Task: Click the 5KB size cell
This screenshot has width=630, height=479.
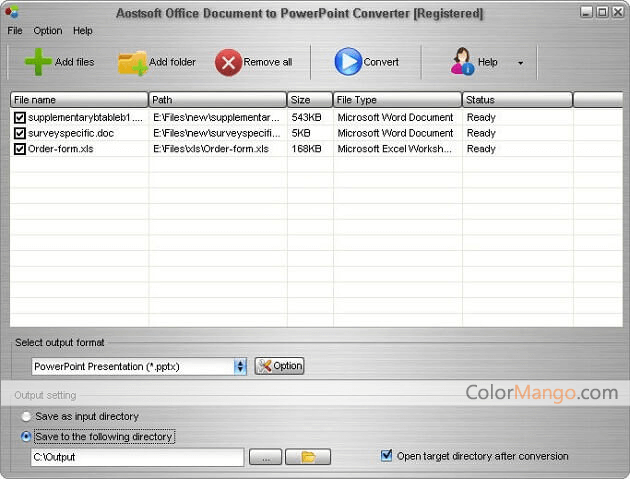Action: pos(301,133)
